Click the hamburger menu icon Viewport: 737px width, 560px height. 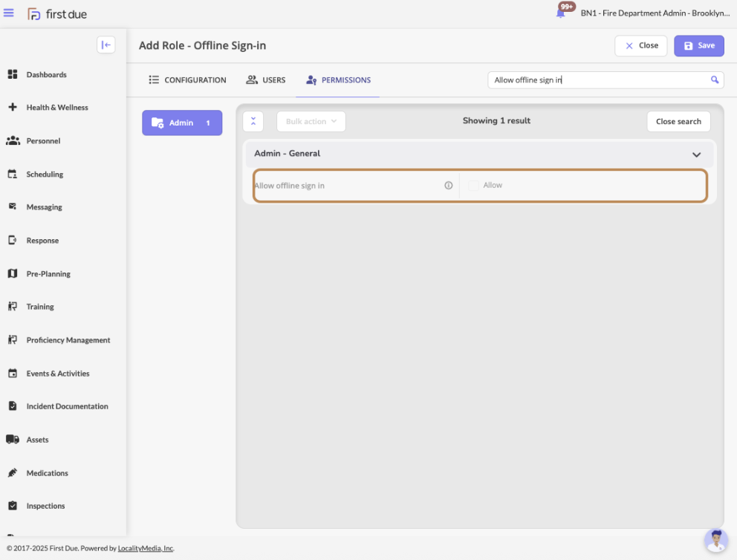point(9,13)
